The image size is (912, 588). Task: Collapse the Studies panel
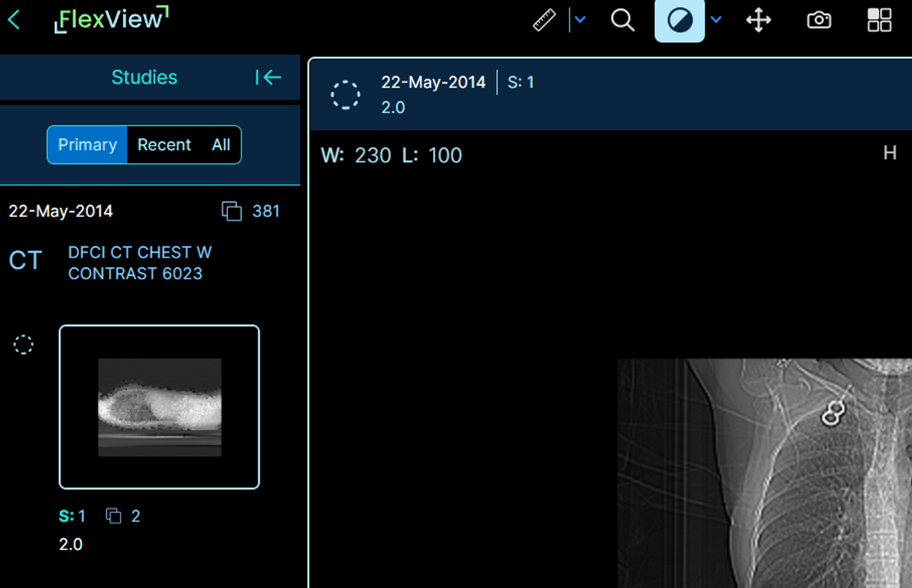pos(269,77)
